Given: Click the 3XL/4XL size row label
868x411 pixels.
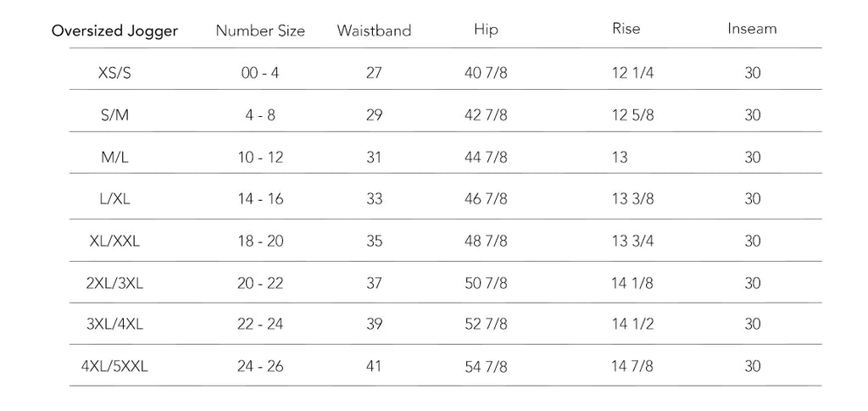Looking at the screenshot, I should coord(114,325).
